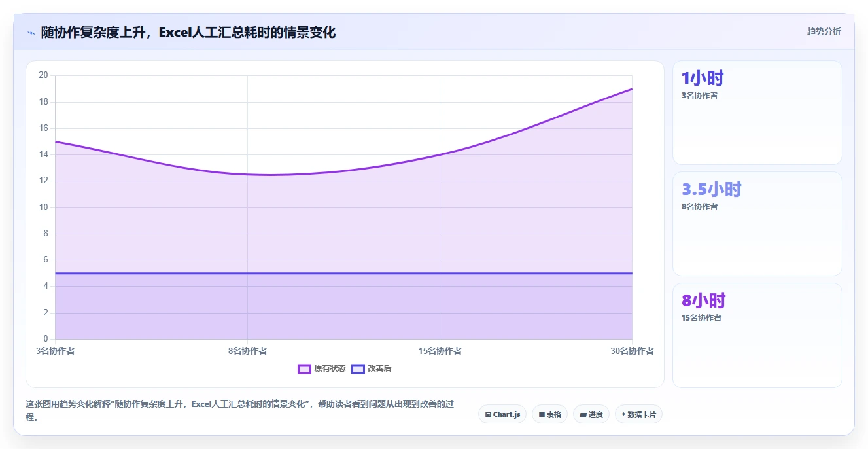Click the 15名协作者 caption in third card
Screen dimensions: 868x449
tap(701, 318)
